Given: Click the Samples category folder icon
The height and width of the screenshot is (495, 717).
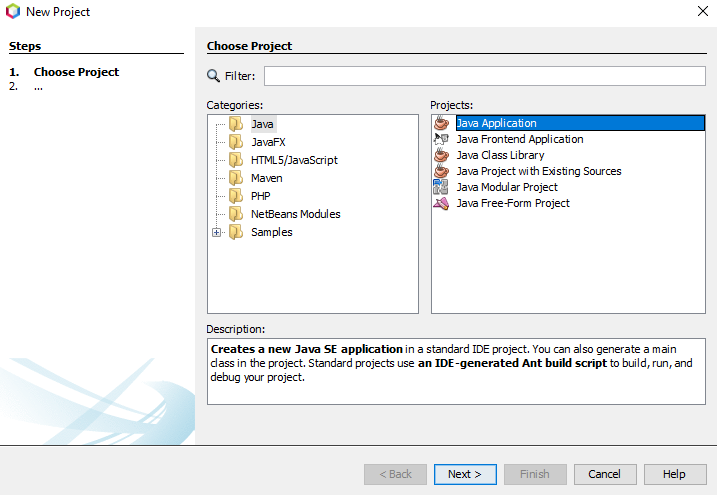Looking at the screenshot, I should (x=236, y=232).
